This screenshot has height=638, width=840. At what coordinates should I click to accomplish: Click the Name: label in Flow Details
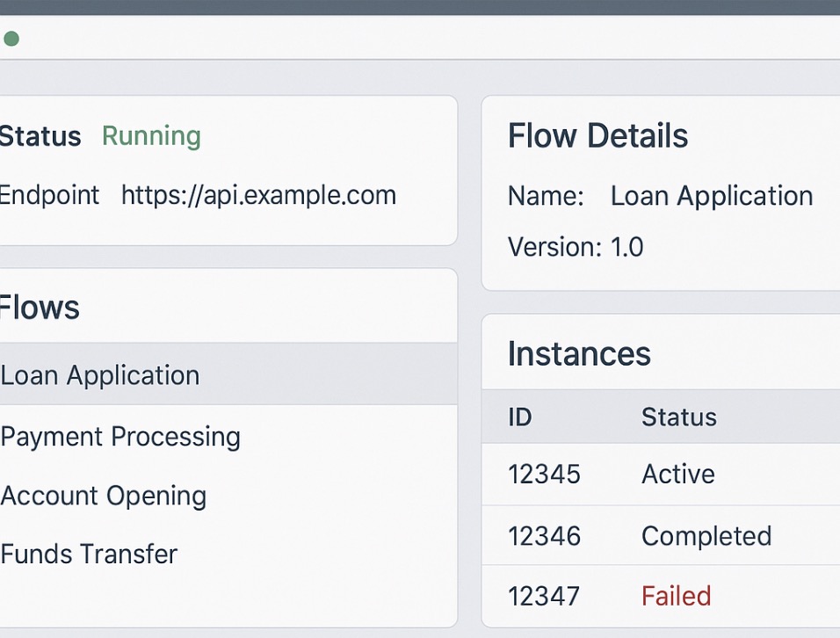pos(546,196)
